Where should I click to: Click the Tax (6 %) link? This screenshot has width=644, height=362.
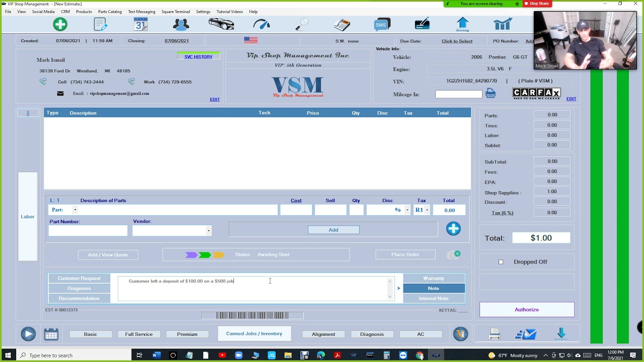point(502,213)
